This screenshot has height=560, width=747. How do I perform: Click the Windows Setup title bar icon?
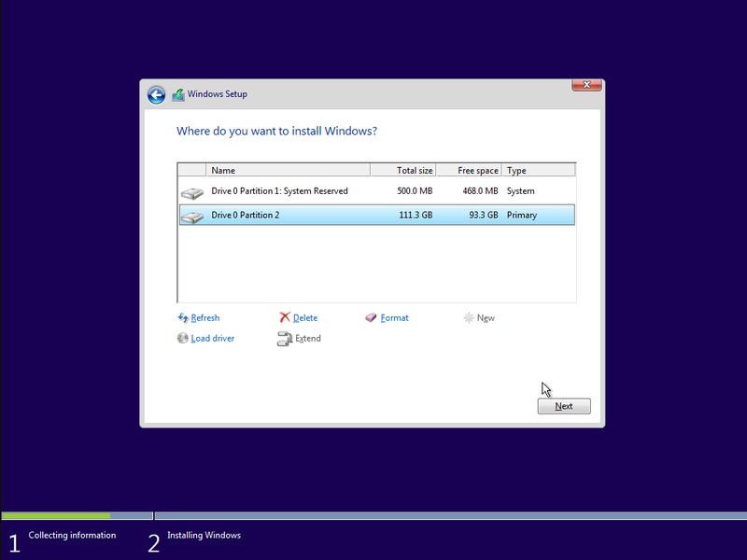[x=178, y=94]
